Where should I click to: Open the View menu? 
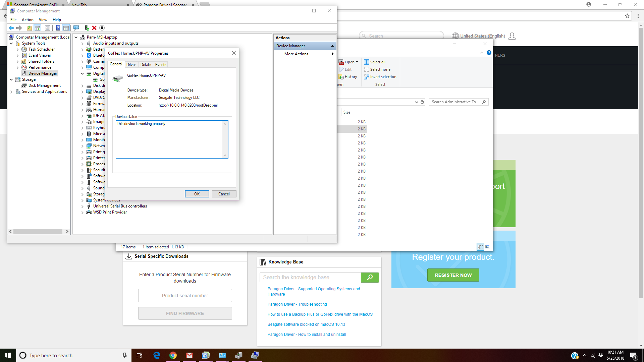pyautogui.click(x=43, y=20)
